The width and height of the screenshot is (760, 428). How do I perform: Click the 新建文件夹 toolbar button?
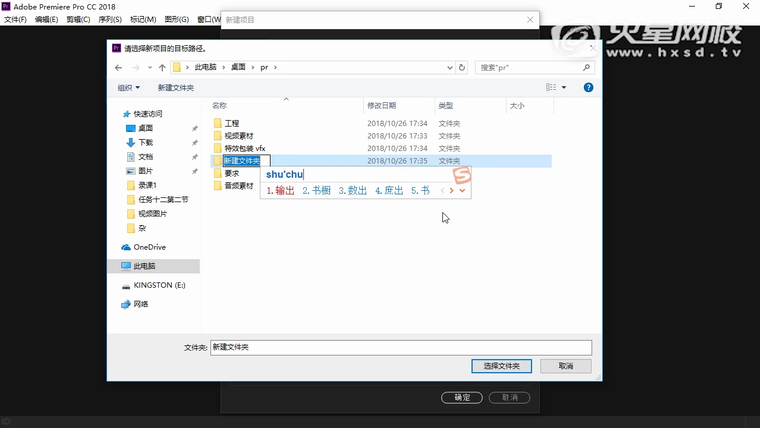pyautogui.click(x=176, y=87)
